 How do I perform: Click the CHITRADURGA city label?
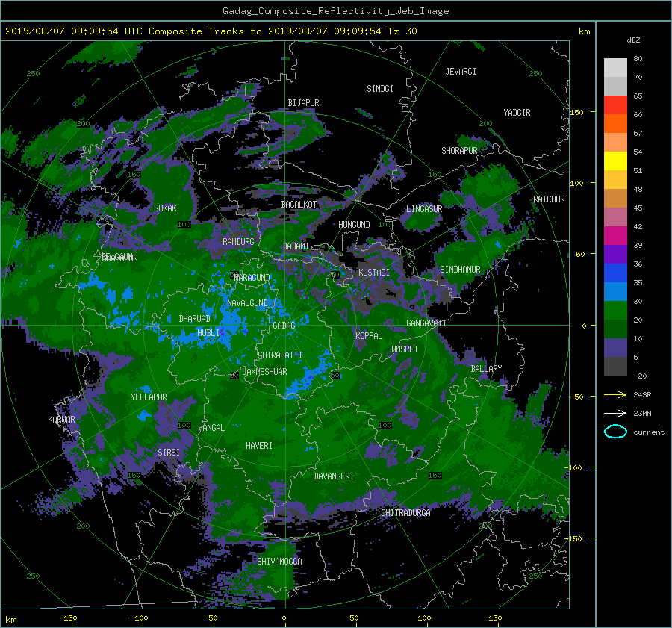(x=405, y=513)
